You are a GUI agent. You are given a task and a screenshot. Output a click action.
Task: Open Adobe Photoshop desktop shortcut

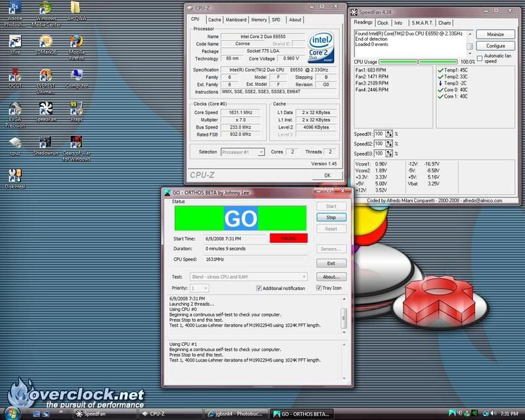click(15, 13)
